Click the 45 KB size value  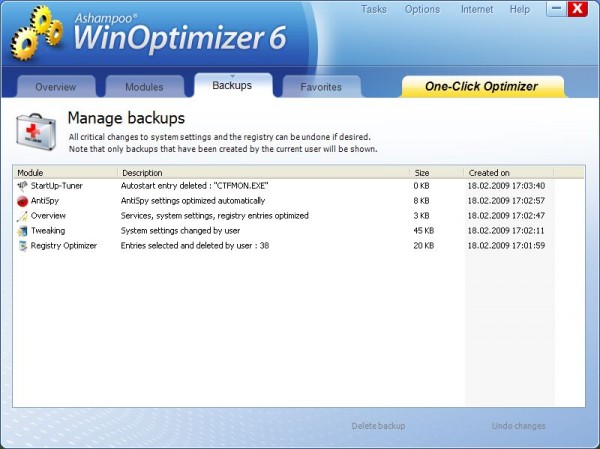(x=424, y=231)
